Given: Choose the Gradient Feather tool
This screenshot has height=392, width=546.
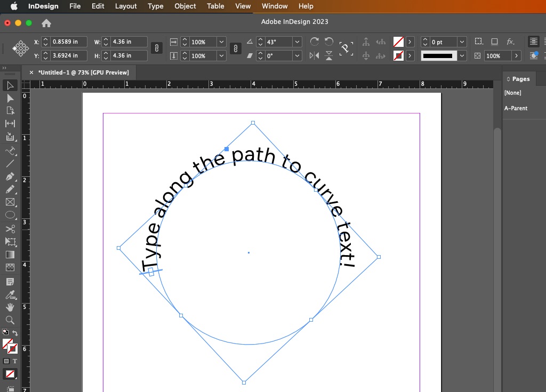Looking at the screenshot, I should pyautogui.click(x=10, y=267).
